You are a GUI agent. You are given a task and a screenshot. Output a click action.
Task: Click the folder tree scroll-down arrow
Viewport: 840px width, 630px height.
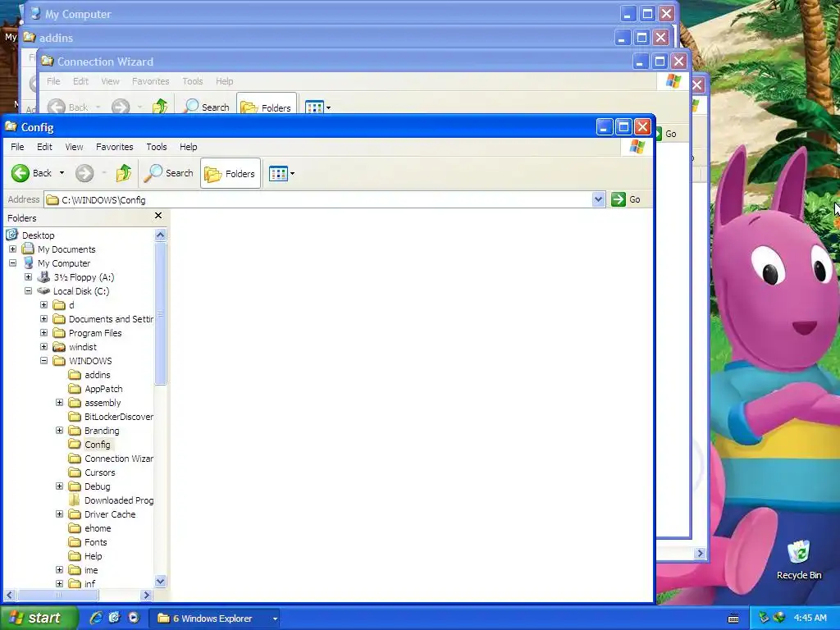point(160,582)
